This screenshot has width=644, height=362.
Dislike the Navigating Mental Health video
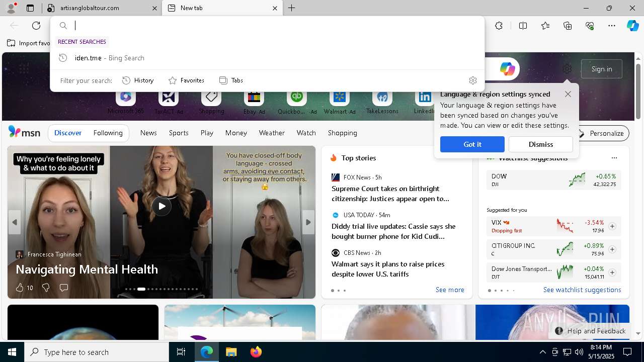[x=46, y=288]
